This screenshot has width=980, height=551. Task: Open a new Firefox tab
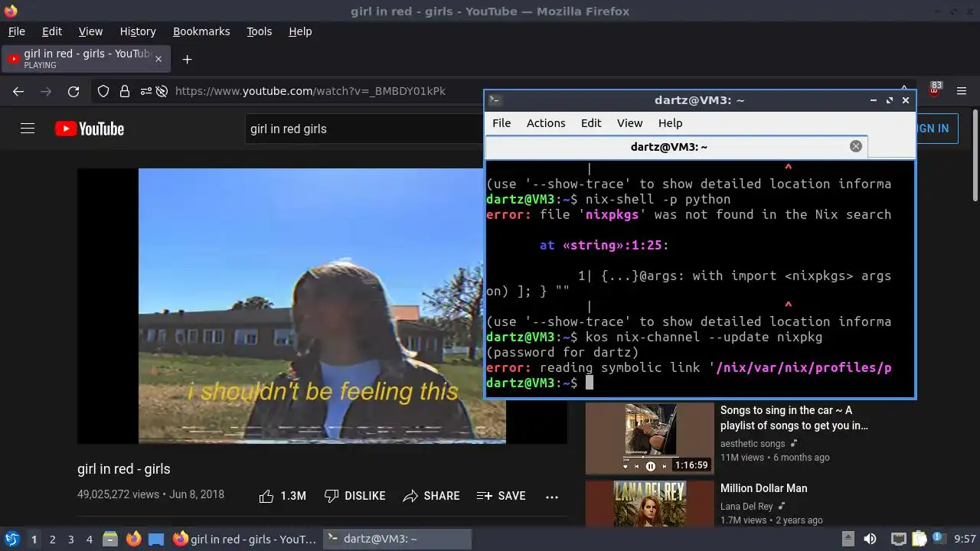[187, 59]
